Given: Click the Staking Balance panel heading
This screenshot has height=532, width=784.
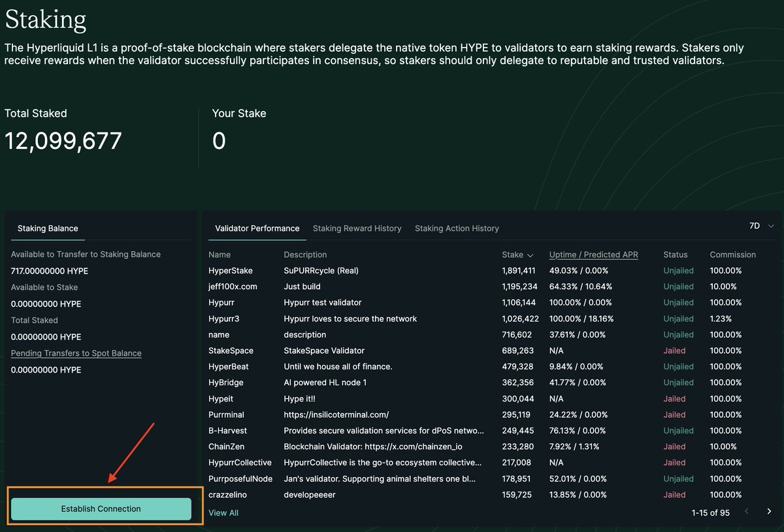Looking at the screenshot, I should click(47, 228).
